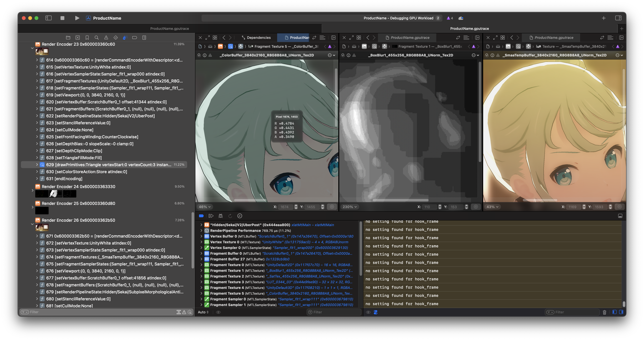644x340 pixels.
Task: Click the variables view Filter field
Action: [x=334, y=312]
